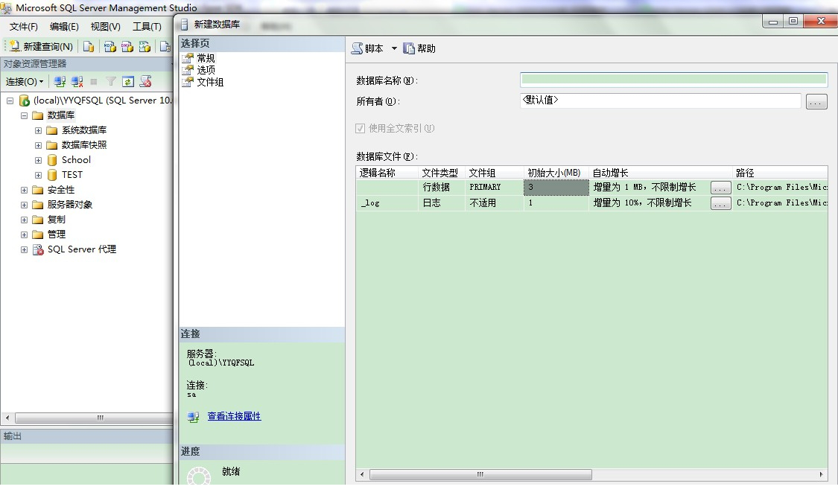Screen dimensions: 838x504
Task: Select the 文件组 page
Action: pos(210,82)
